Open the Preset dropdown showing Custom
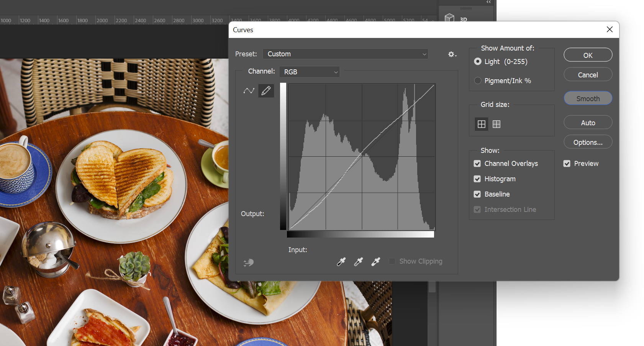Image resolution: width=644 pixels, height=346 pixels. [346, 54]
